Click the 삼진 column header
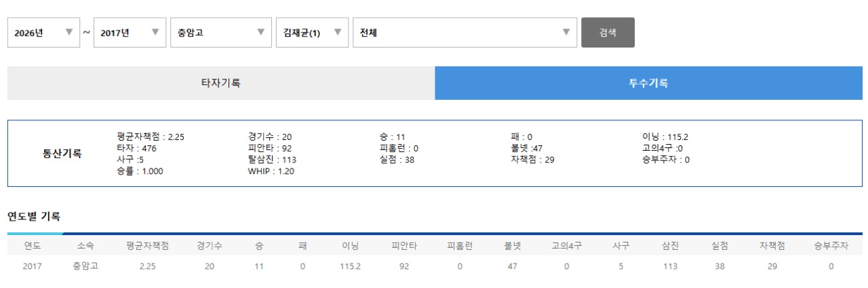 [670, 246]
